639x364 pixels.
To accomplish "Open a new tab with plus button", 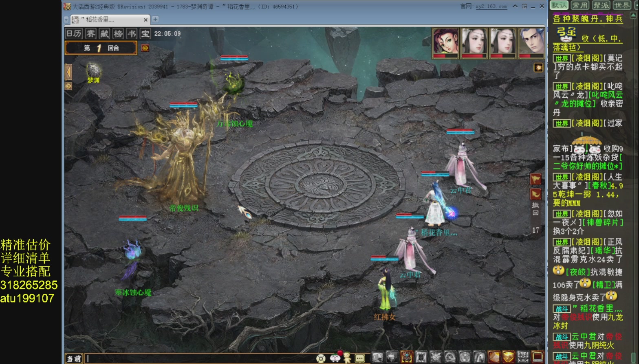I will 155,19.
